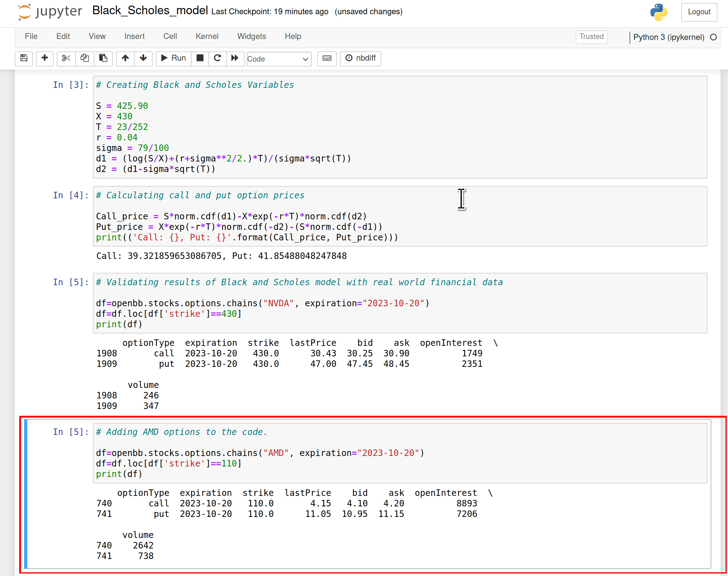
Task: Click the Call/Put output result line
Action: (222, 256)
